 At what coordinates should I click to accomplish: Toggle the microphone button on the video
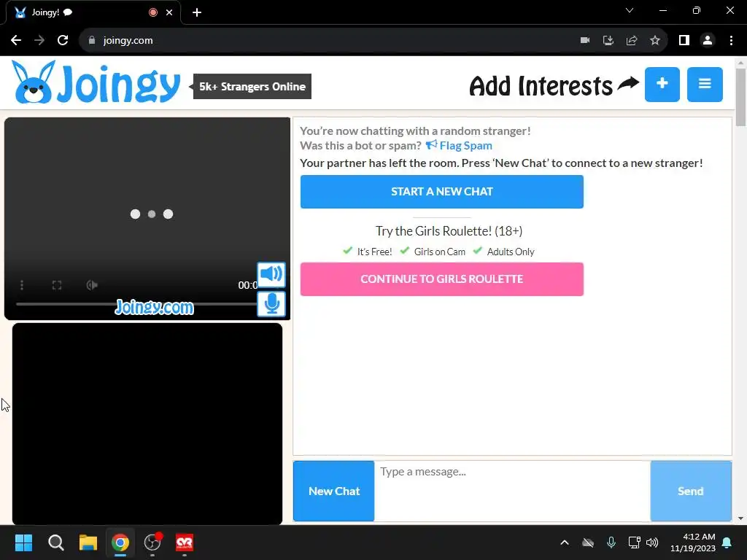point(271,304)
